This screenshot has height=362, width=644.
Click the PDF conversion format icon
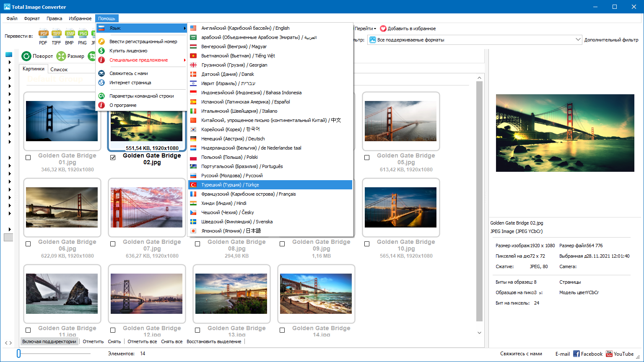point(43,34)
